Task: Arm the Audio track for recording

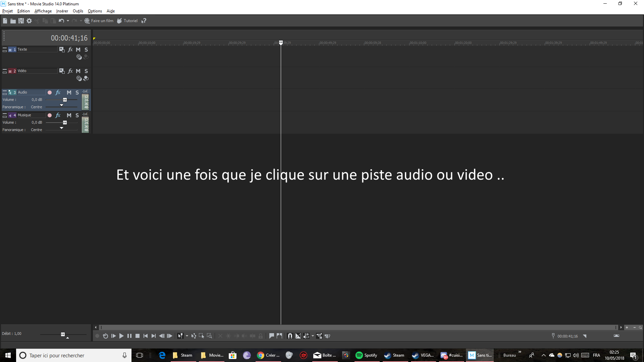Action: [x=50, y=93]
